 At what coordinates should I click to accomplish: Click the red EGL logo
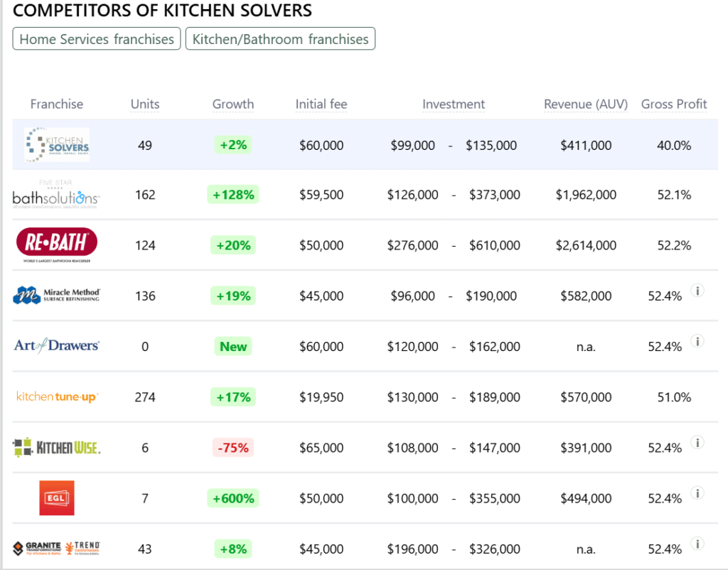(57, 498)
